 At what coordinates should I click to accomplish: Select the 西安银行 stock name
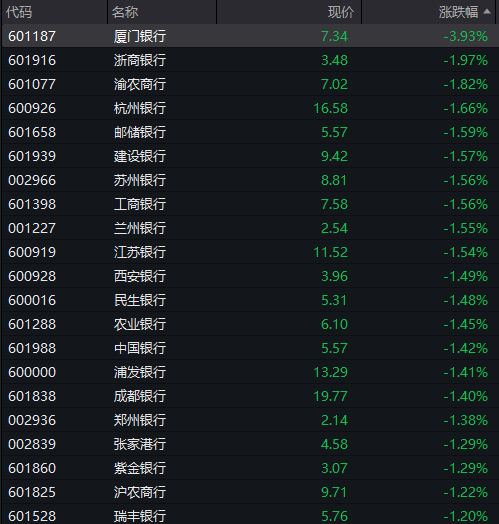[140, 276]
